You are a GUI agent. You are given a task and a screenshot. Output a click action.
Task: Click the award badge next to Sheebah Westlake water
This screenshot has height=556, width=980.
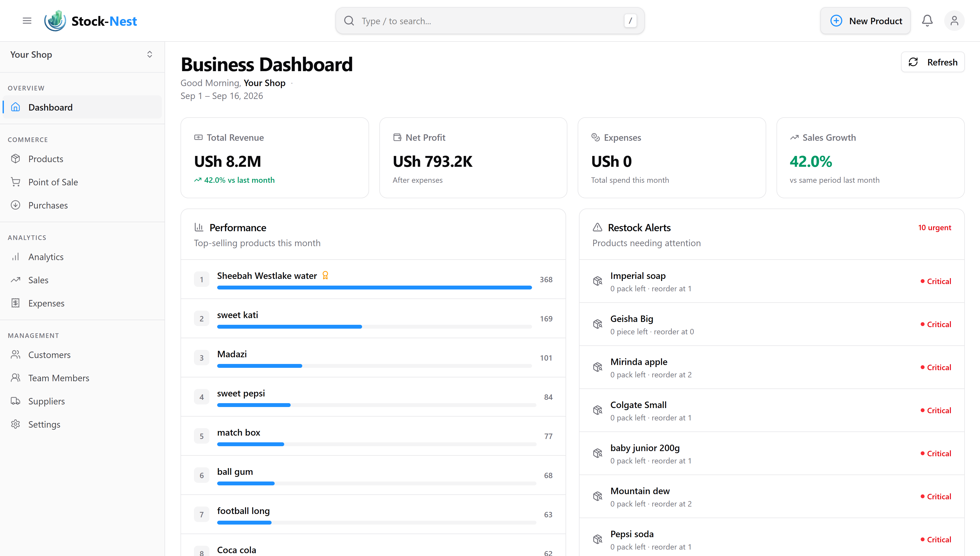(x=325, y=275)
